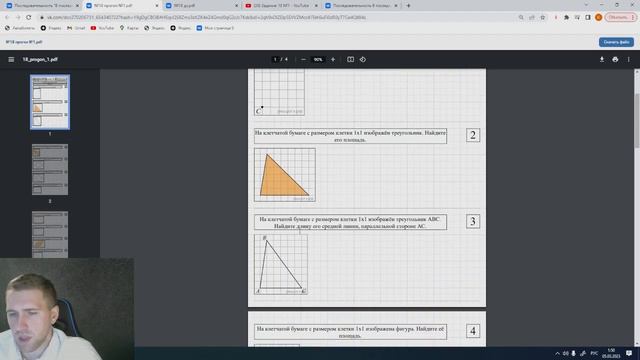Image resolution: width=640 pixels, height=360 pixels.
Task: Zoom in with the plus icon
Action: point(333,60)
